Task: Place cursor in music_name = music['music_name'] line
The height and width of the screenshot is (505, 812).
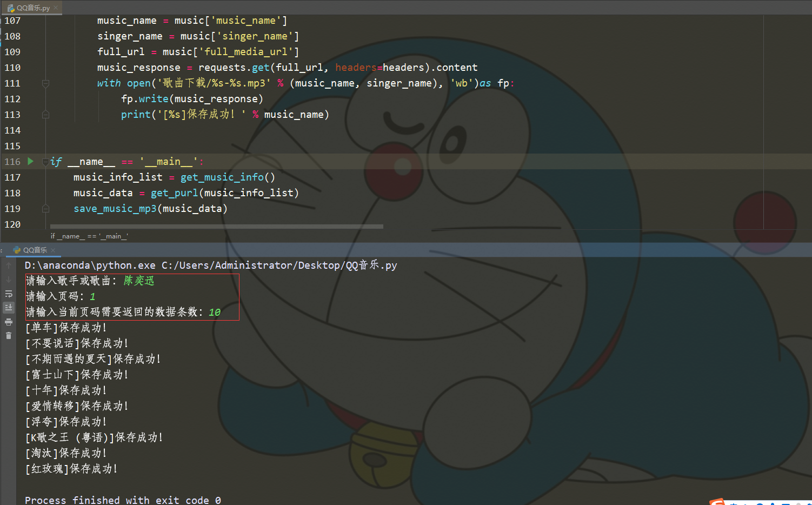Action: [192, 21]
